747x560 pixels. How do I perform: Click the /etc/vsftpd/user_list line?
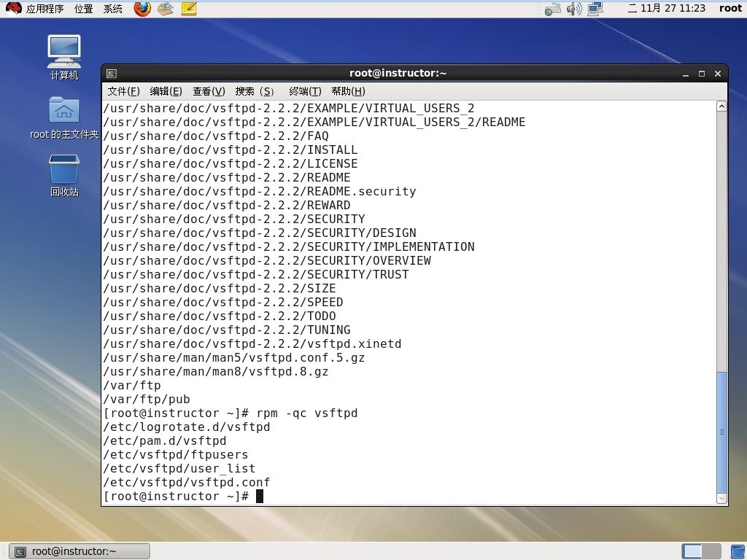pyautogui.click(x=179, y=469)
